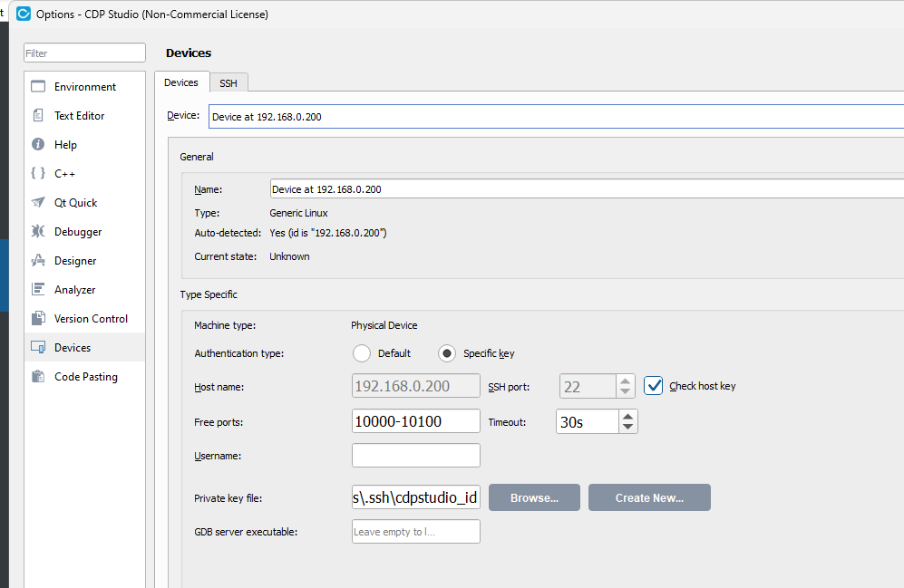Increase SSH port with up arrow
The image size is (904, 588).
click(625, 381)
